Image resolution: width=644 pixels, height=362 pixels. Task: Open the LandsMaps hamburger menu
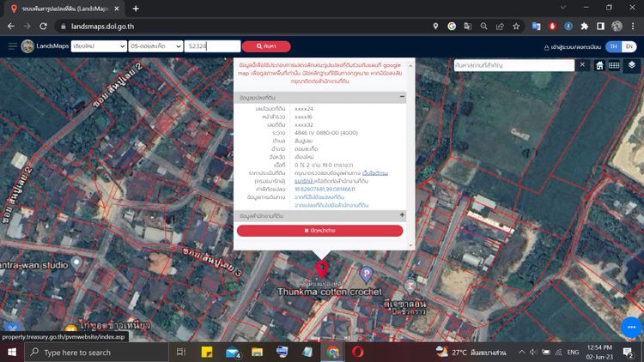pos(12,46)
